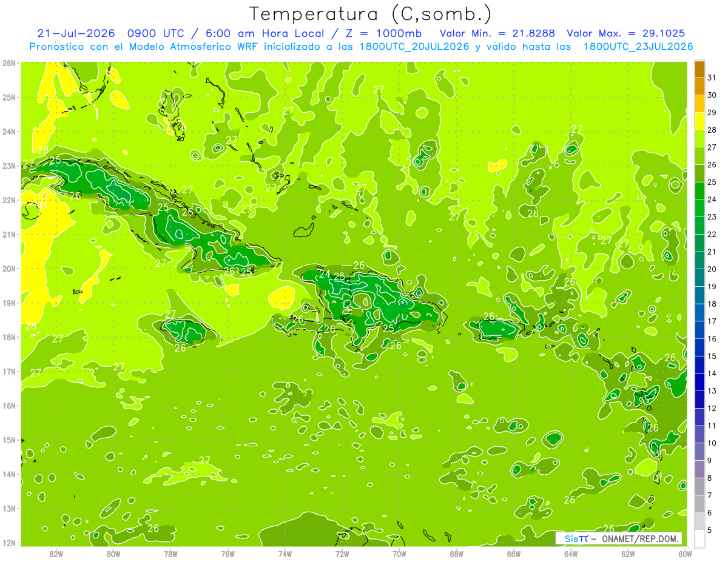Click the "24" contour label over Hispaniola

325,274
